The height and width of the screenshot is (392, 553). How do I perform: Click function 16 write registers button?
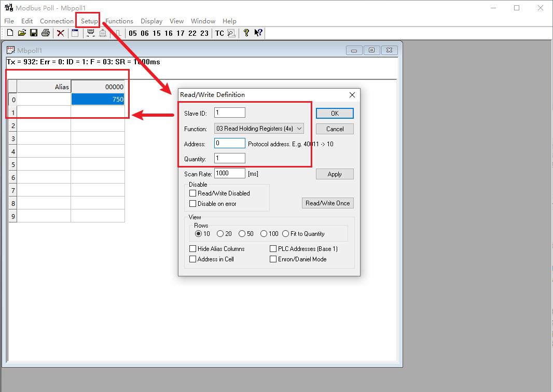pyautogui.click(x=169, y=33)
